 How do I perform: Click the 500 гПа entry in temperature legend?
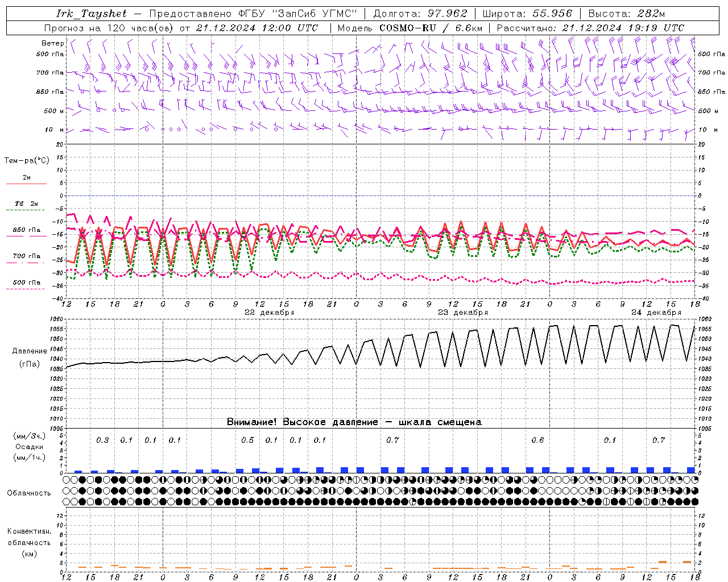click(x=26, y=282)
